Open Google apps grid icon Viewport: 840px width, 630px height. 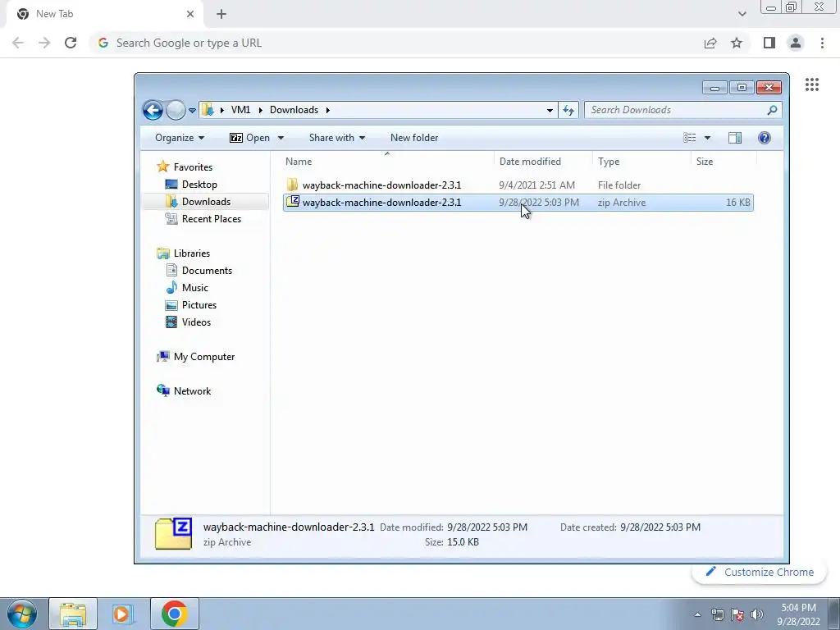pos(811,84)
